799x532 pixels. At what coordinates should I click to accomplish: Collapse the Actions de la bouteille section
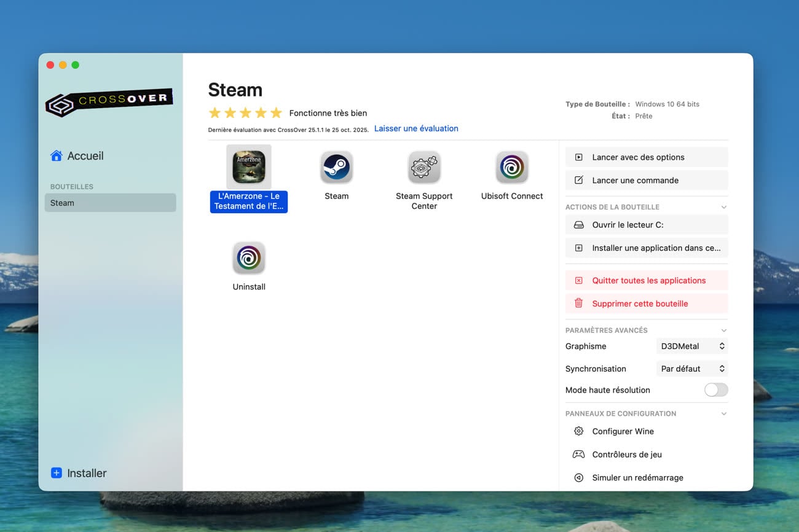click(x=723, y=208)
